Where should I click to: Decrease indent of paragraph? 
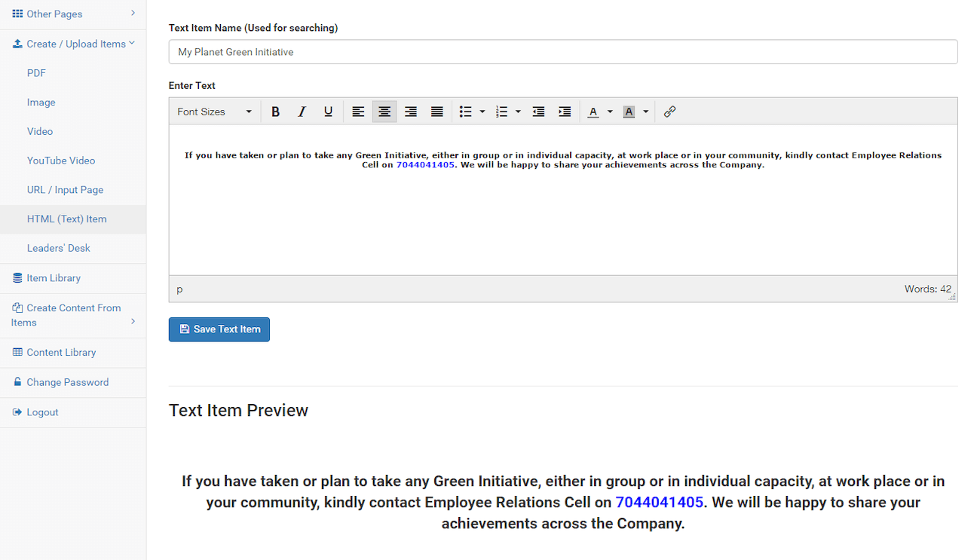click(x=538, y=112)
